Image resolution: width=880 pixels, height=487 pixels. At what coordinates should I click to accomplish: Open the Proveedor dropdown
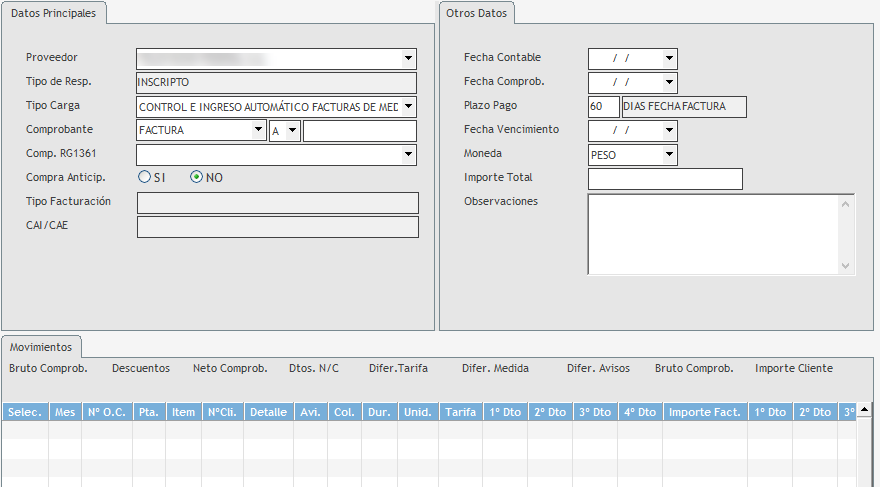pos(408,58)
